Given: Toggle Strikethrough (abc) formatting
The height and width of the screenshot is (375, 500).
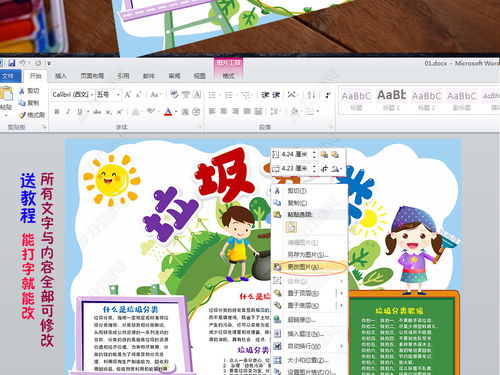Looking at the screenshot, I should pyautogui.click(x=97, y=112).
